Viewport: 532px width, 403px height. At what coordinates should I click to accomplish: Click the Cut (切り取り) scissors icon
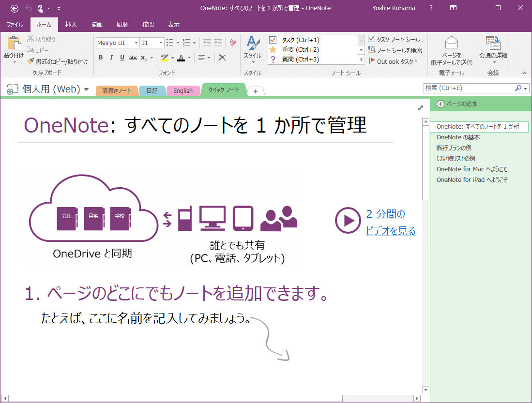[30, 39]
